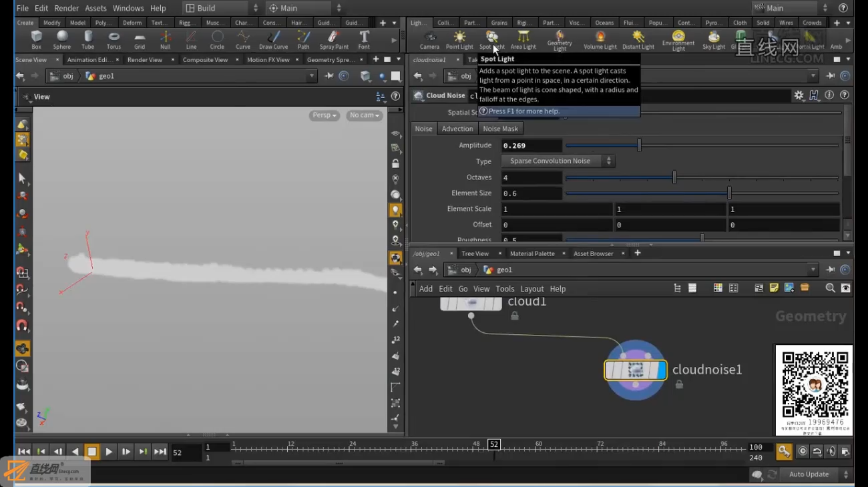Create a Geometry Light
This screenshot has height=487, width=868.
[x=560, y=41]
